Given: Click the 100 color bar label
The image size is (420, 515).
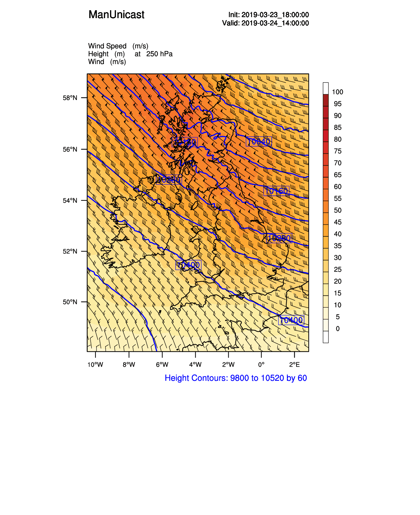Looking at the screenshot, I should coord(338,92).
